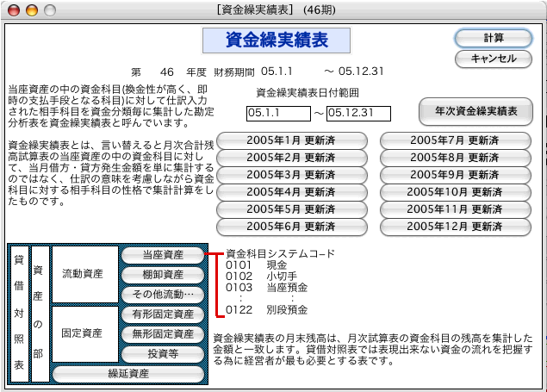Viewport: 547px width, 392px height.
Task: Select 2005年7月 更新済 button
Action: 457,140
